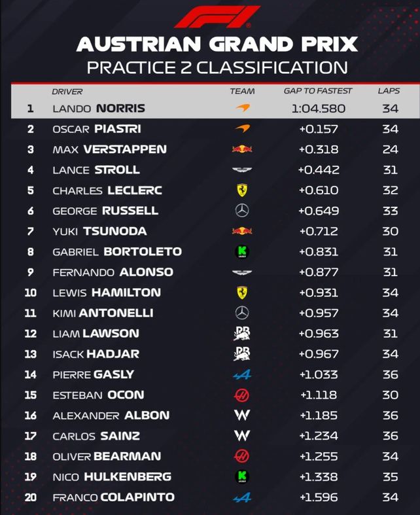Click Alpine logo in Franco Colapinto row
The height and width of the screenshot is (515, 420).
coord(242,497)
